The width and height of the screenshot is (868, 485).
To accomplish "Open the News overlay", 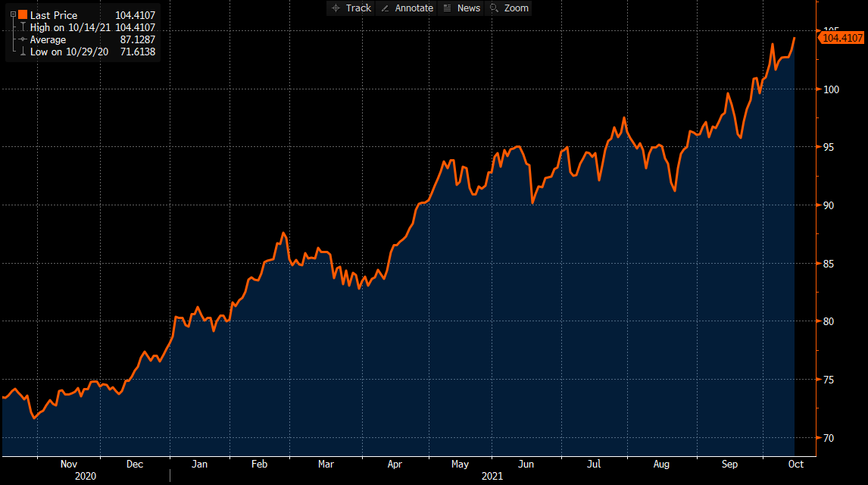I will tap(461, 8).
